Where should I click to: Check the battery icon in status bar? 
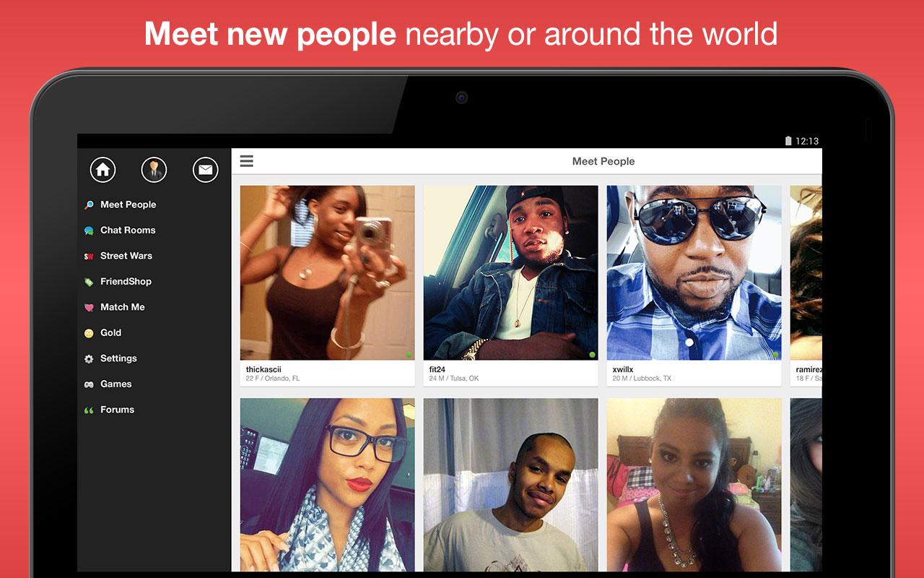(x=789, y=141)
